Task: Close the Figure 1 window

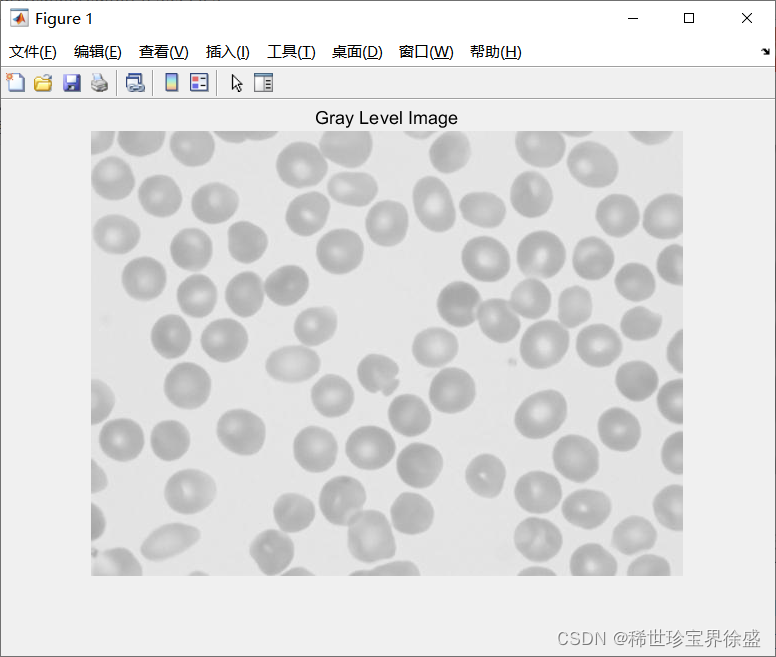Action: [x=747, y=18]
